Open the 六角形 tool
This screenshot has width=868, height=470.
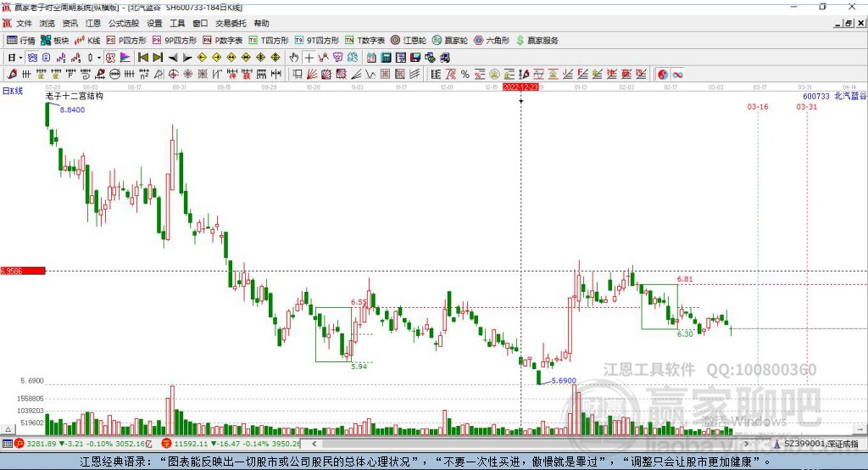point(492,41)
